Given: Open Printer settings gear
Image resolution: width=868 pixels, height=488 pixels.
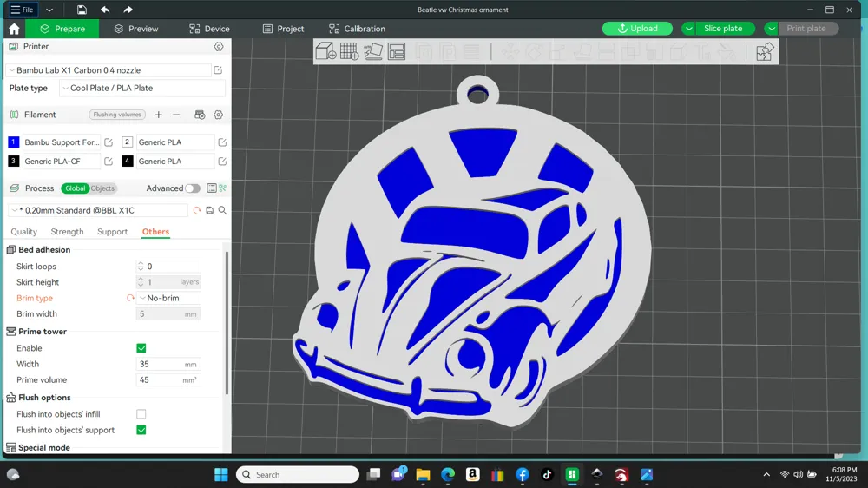Looking at the screenshot, I should click(x=219, y=47).
